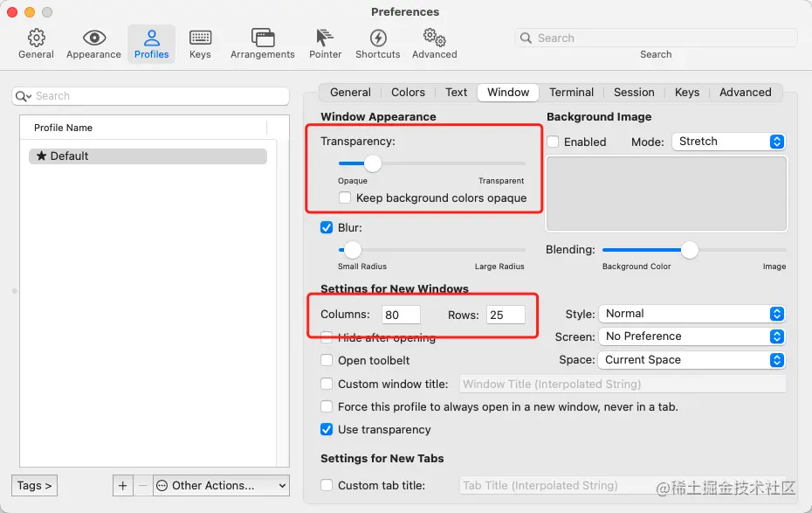Uncheck Use transparency
This screenshot has height=513, width=812.
(327, 430)
